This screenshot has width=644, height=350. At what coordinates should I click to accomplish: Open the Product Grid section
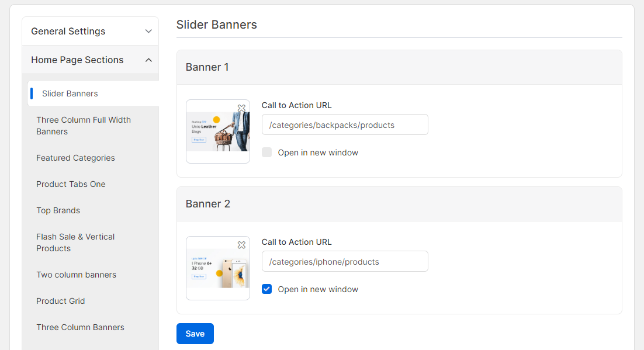click(x=61, y=301)
